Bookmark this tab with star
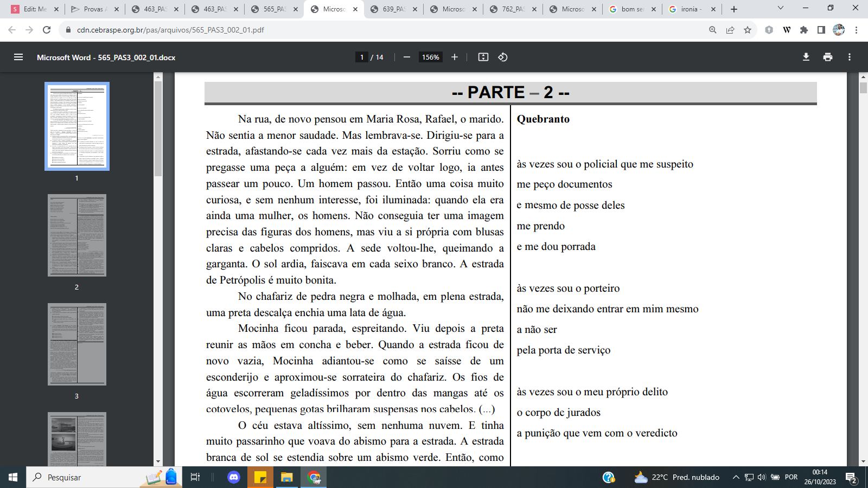Screen dimensions: 868x488 pos(748,30)
